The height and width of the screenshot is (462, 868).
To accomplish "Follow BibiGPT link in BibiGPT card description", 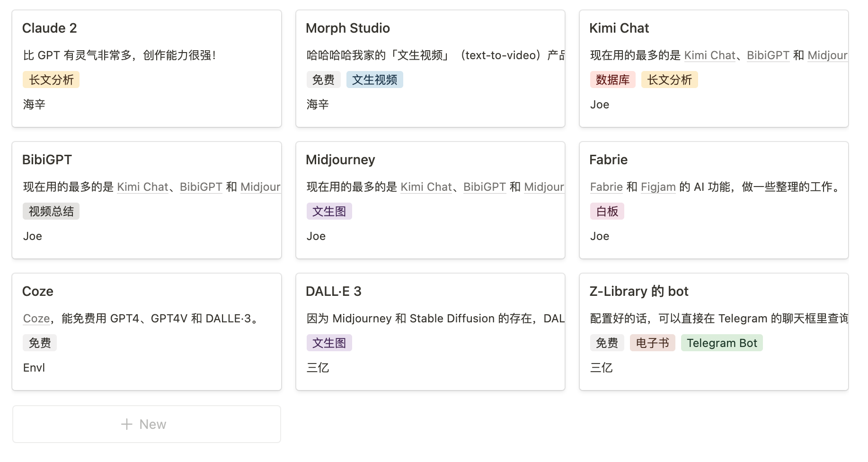I will point(201,187).
